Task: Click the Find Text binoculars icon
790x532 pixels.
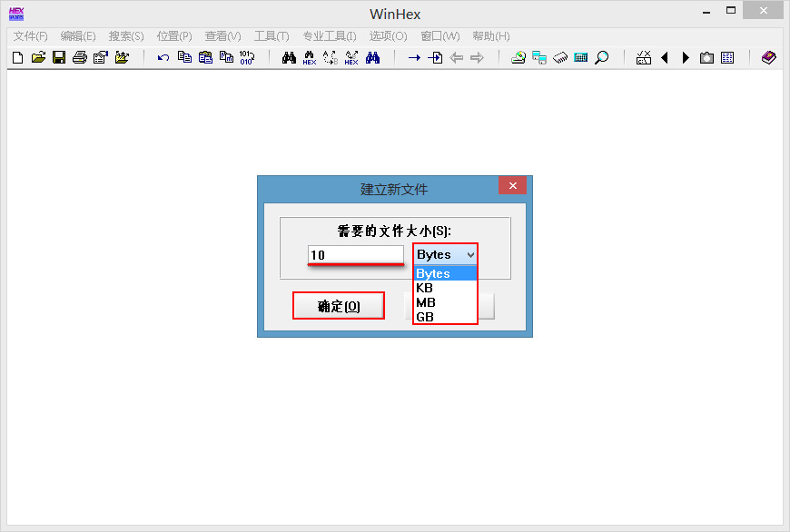Action: click(289, 57)
